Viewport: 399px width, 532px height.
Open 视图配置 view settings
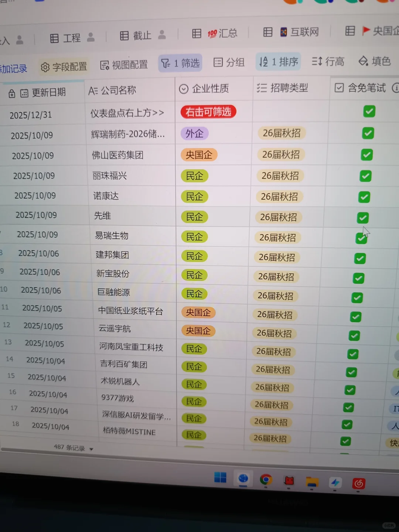124,65
